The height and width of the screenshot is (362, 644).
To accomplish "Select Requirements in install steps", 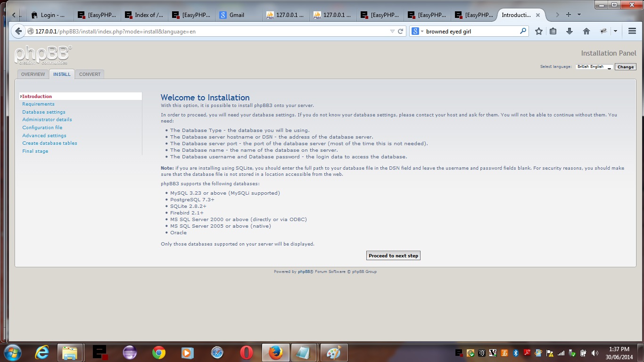I will click(x=38, y=104).
